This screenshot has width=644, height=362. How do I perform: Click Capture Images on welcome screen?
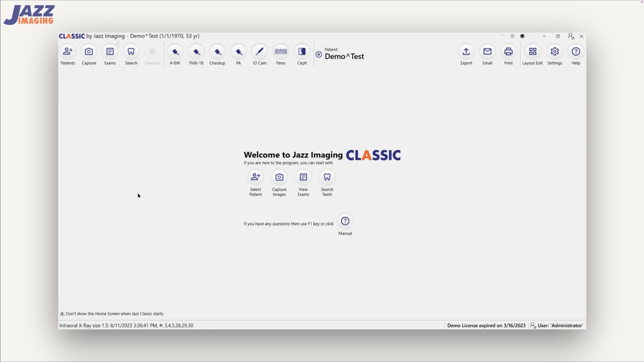point(279,177)
